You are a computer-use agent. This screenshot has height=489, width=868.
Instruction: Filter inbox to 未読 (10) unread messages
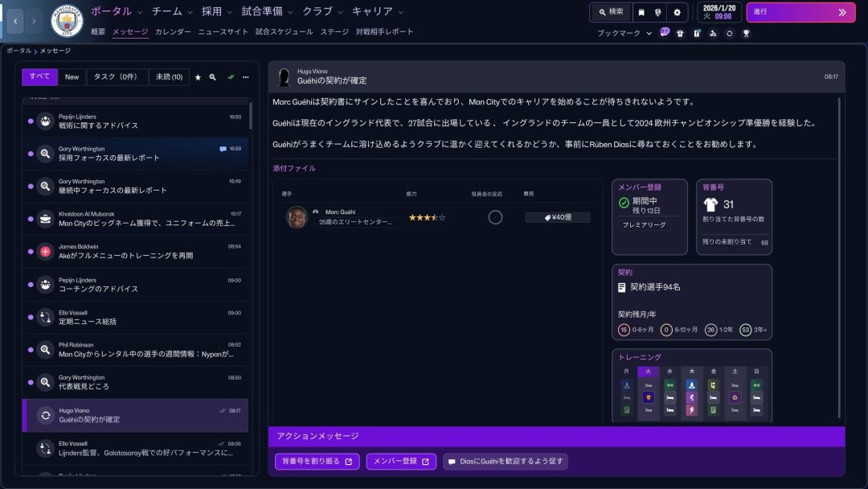click(170, 77)
